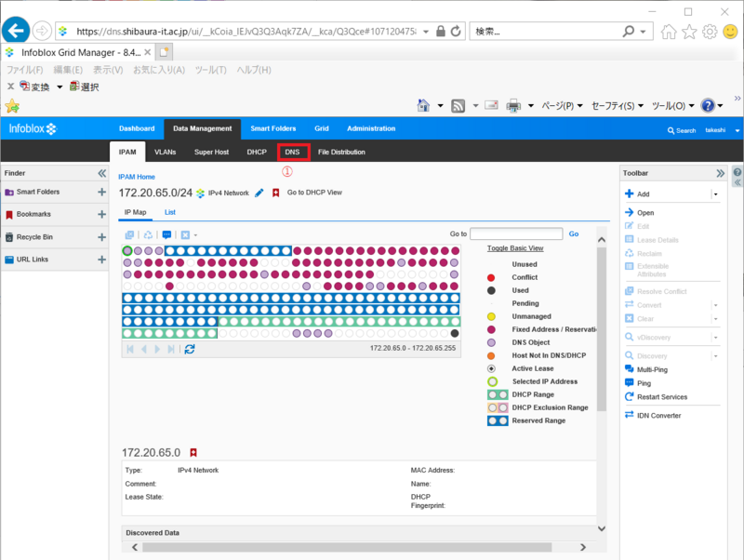Click the RSS feeds icon in command bar

(458, 106)
